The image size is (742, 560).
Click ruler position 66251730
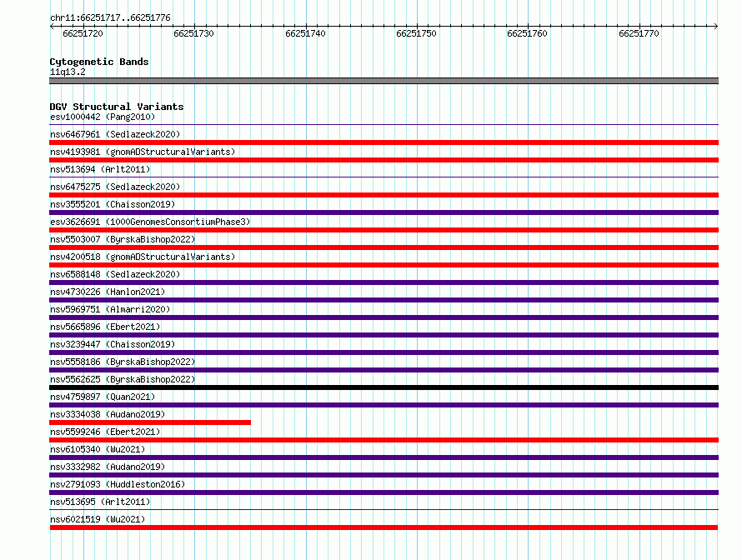pos(193,33)
